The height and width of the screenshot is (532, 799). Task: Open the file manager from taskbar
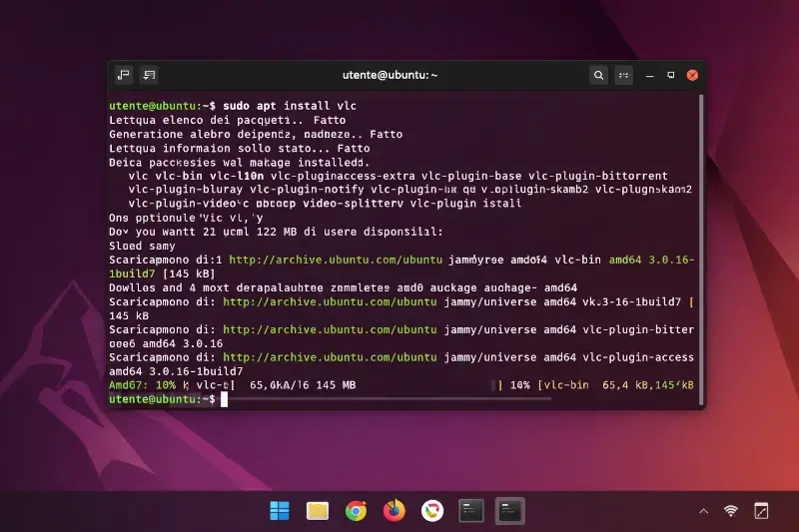(318, 511)
